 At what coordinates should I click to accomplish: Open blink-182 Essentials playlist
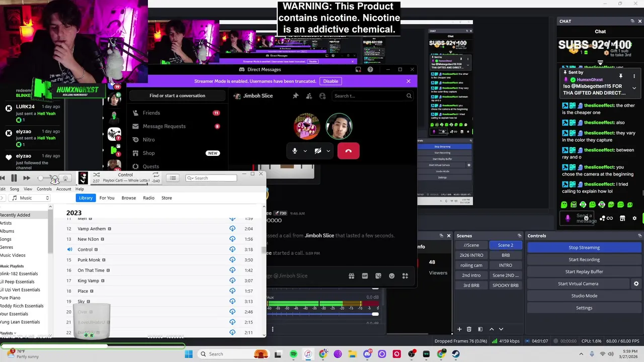[19, 274]
